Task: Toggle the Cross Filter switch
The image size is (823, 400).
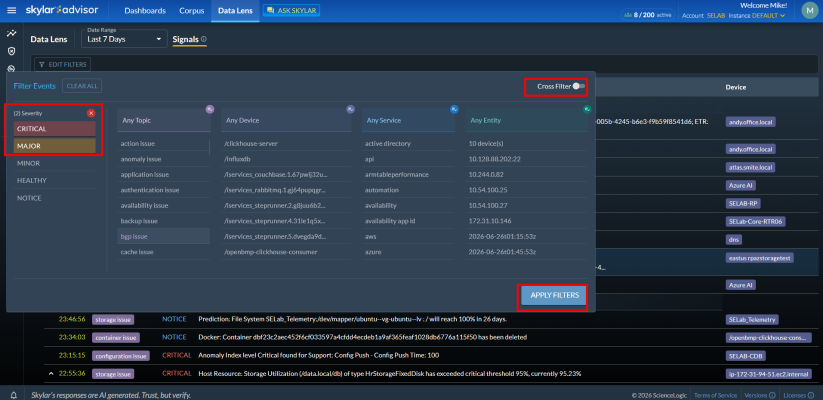Action: click(x=578, y=86)
